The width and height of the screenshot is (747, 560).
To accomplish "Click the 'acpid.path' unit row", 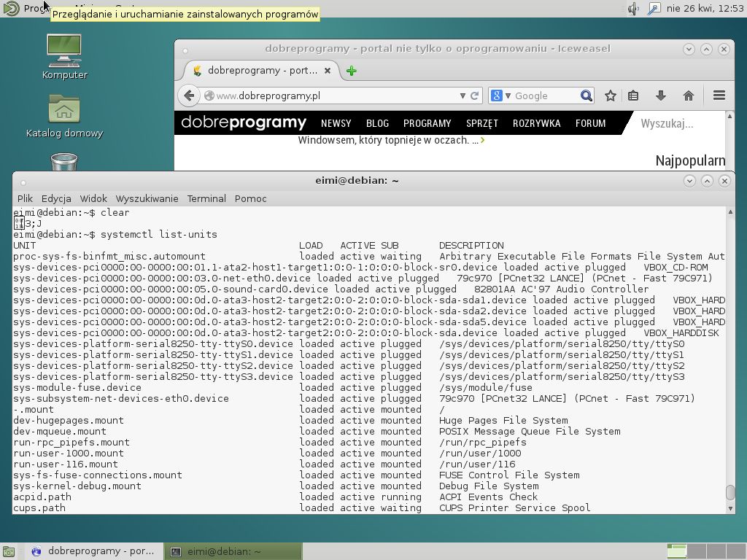I will pos(275,497).
